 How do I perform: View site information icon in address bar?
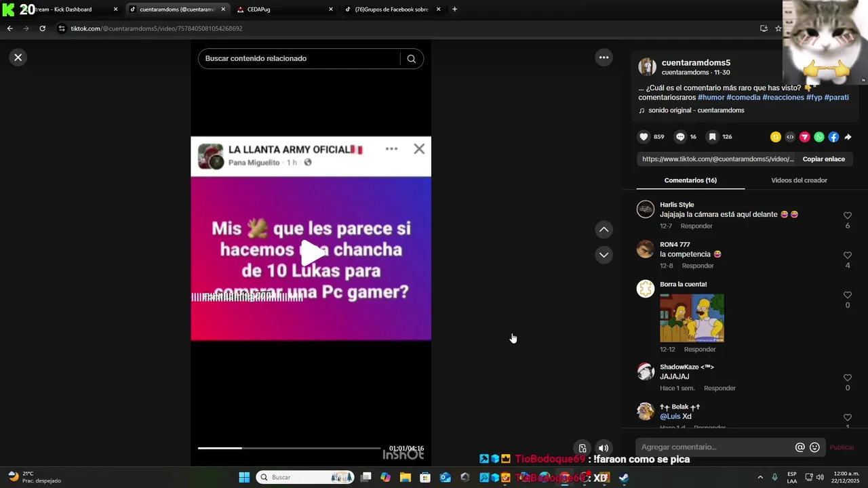[62, 28]
